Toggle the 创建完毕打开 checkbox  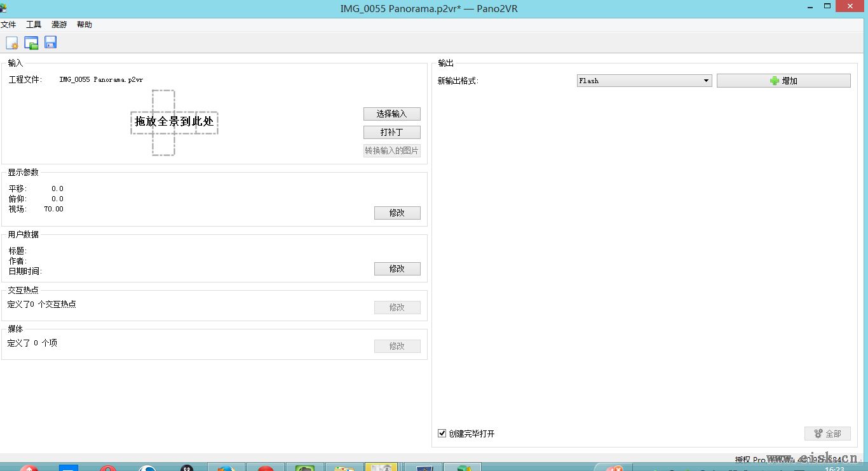442,434
